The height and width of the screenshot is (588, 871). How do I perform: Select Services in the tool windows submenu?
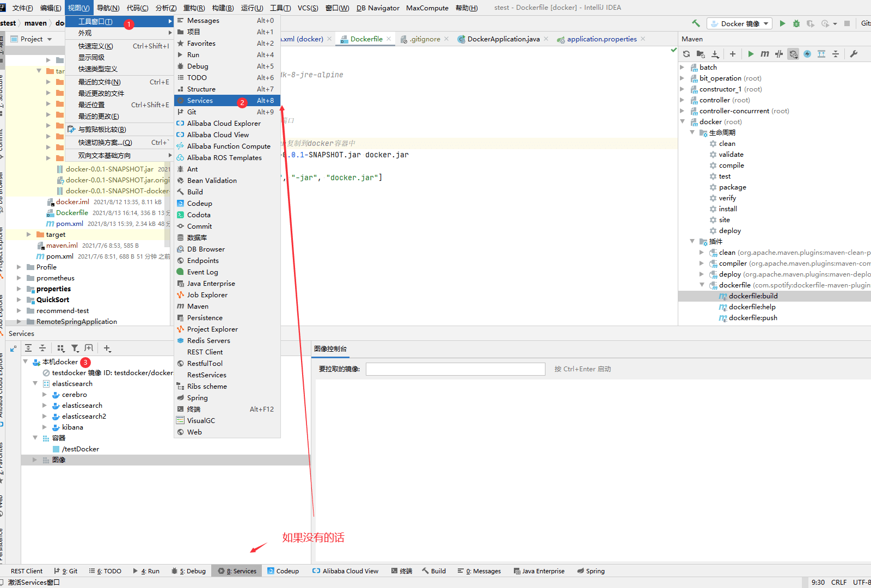[x=228, y=101]
